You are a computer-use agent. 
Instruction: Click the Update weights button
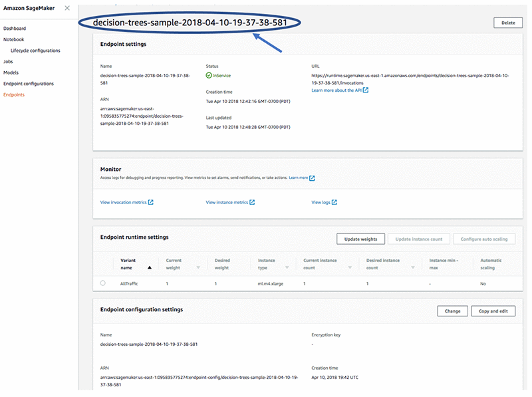(360, 239)
